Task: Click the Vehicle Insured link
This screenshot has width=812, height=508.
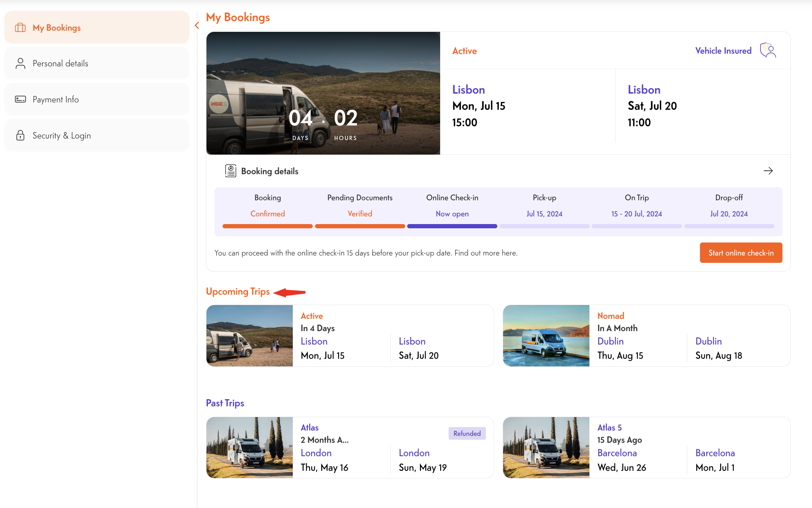Action: coord(723,51)
